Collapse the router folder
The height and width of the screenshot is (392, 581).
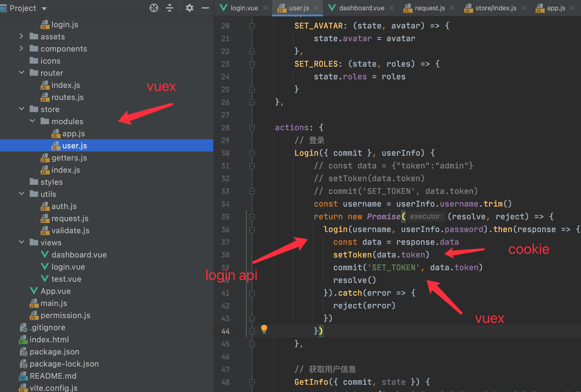pyautogui.click(x=21, y=73)
